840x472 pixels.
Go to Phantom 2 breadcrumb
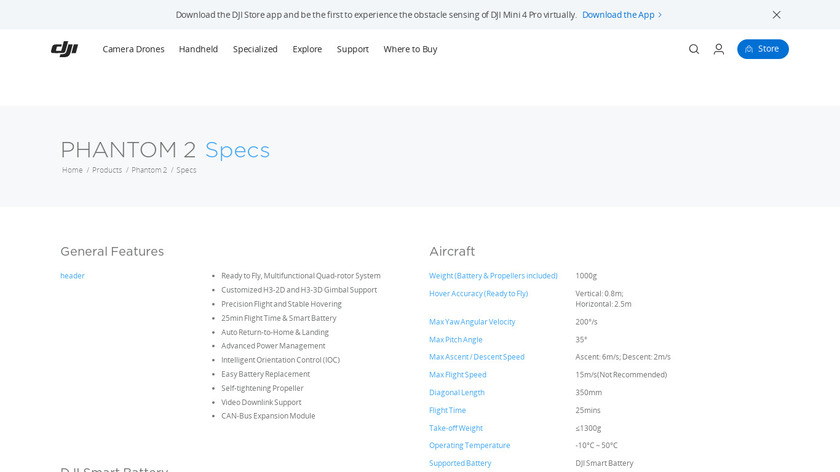tap(149, 170)
